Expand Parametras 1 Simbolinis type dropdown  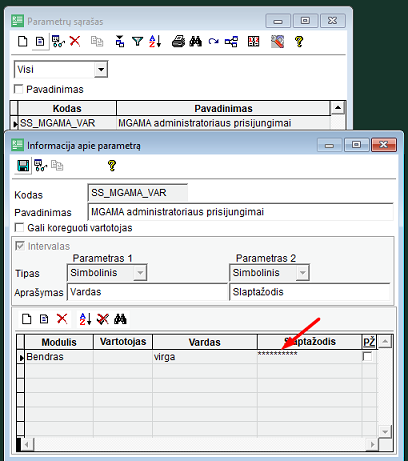pyautogui.click(x=140, y=273)
